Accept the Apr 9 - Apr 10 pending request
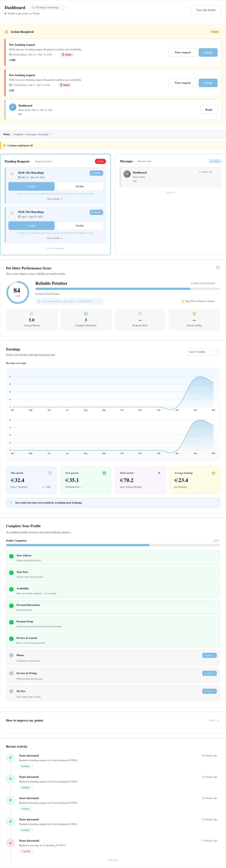 (x=31, y=225)
